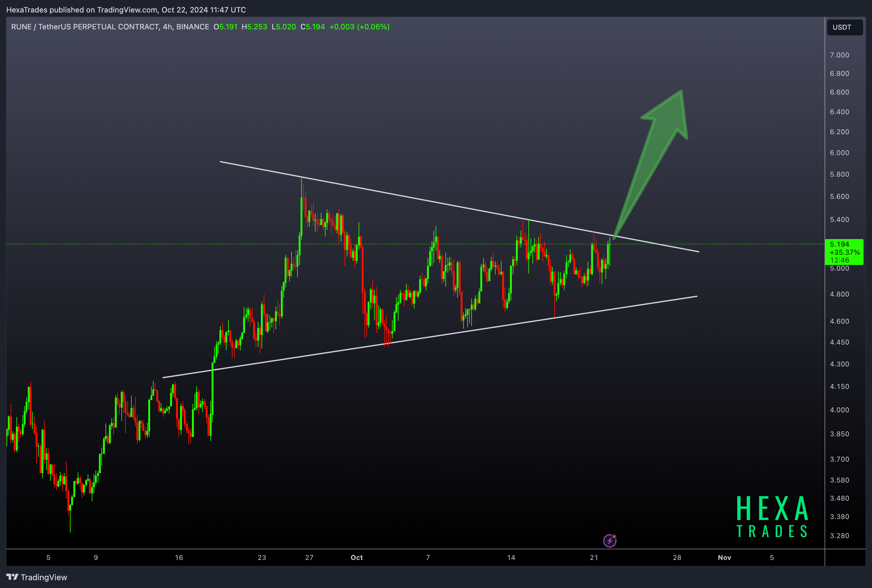This screenshot has width=872, height=588.
Task: Click the H5.253 high value in the header
Action: 254,27
